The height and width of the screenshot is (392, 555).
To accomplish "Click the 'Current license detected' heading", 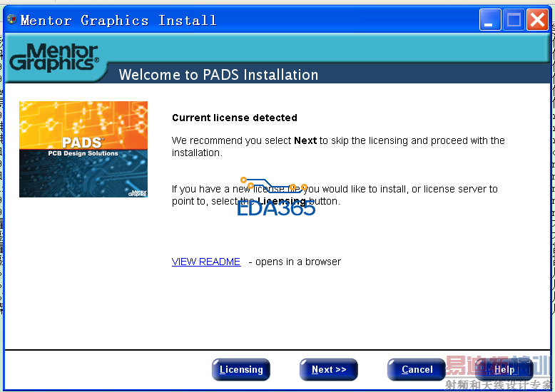I will coord(234,118).
